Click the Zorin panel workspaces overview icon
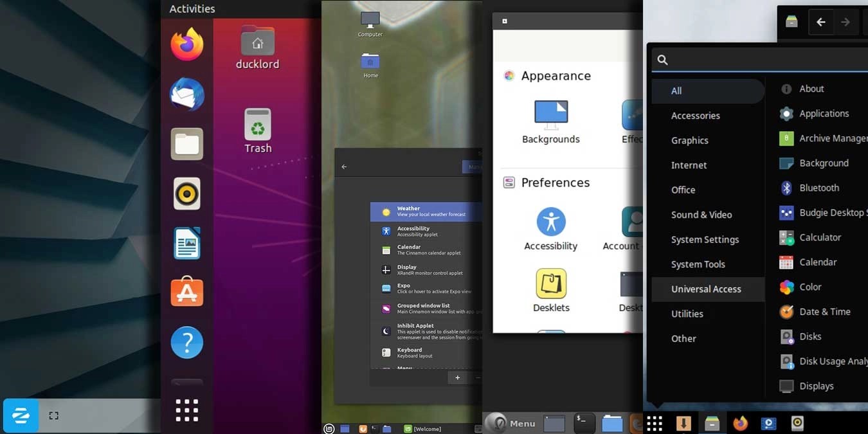The height and width of the screenshot is (434, 868). [x=54, y=416]
